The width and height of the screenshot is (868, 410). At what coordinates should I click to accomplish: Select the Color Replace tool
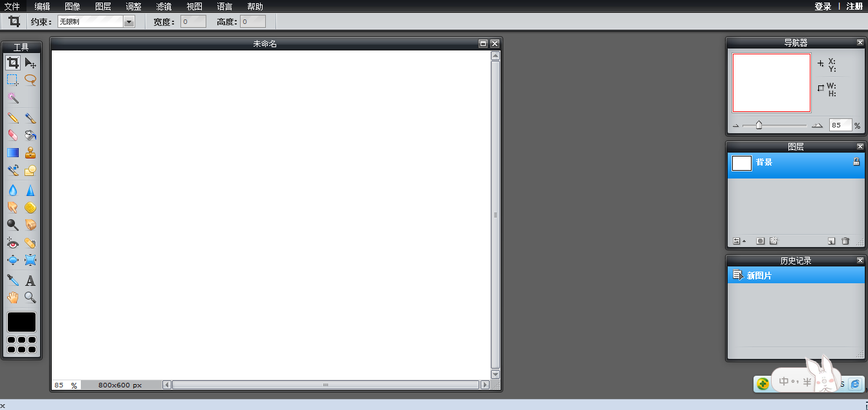[13, 170]
